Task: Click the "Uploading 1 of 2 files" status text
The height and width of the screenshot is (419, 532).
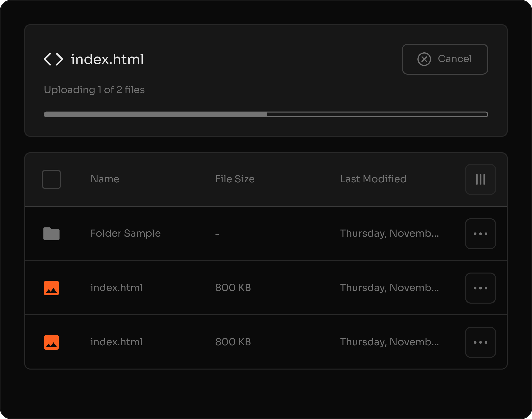Action: click(94, 90)
